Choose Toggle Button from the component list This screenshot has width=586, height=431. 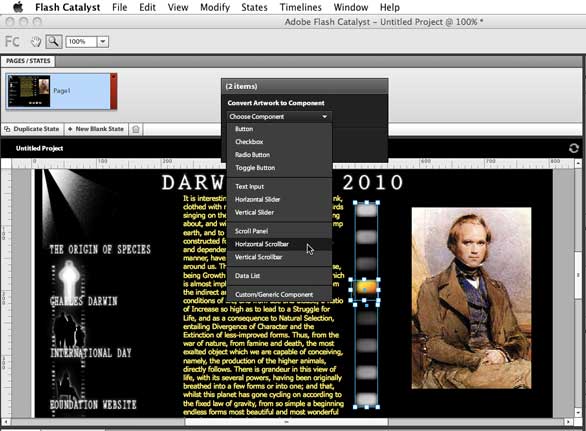[279, 168]
